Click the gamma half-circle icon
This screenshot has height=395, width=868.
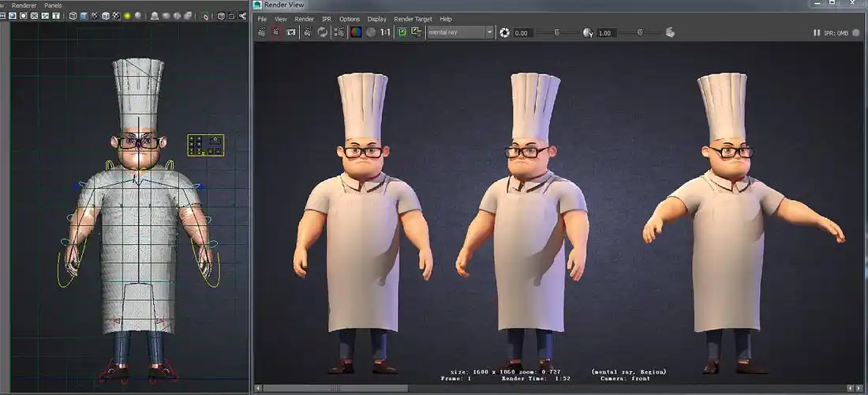(588, 32)
